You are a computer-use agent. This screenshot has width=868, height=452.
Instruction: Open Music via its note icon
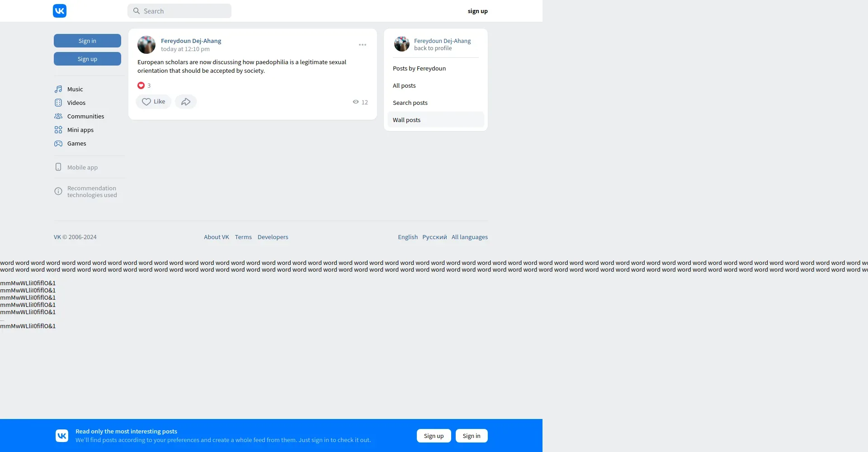pyautogui.click(x=58, y=89)
